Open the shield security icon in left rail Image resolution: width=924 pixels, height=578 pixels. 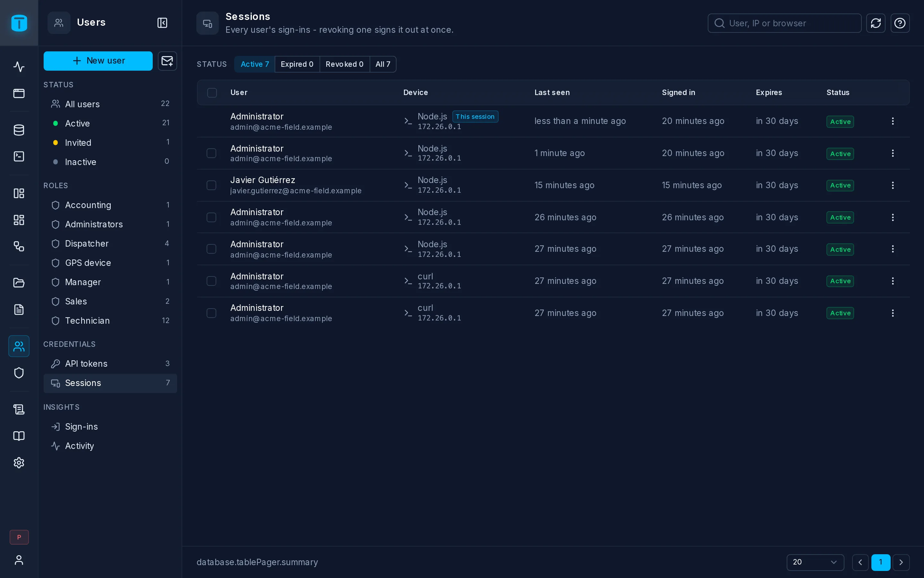(x=19, y=373)
